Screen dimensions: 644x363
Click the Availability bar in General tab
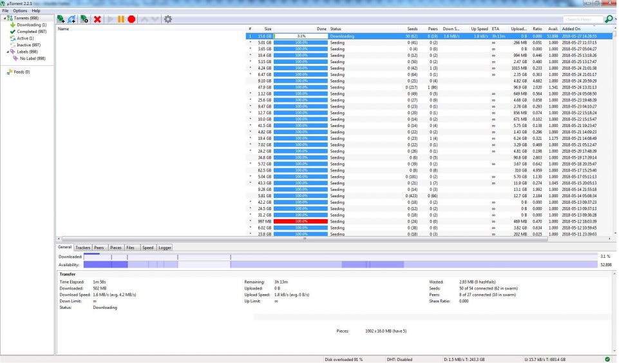[x=341, y=265]
